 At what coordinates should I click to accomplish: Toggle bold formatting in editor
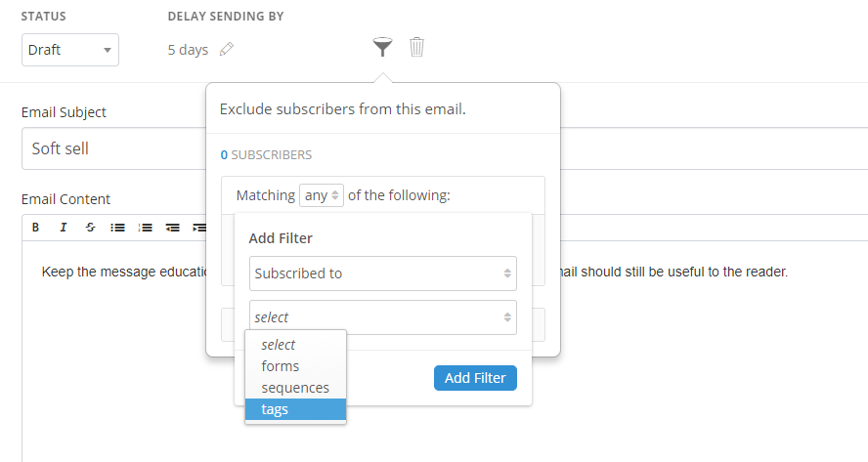pyautogui.click(x=36, y=228)
